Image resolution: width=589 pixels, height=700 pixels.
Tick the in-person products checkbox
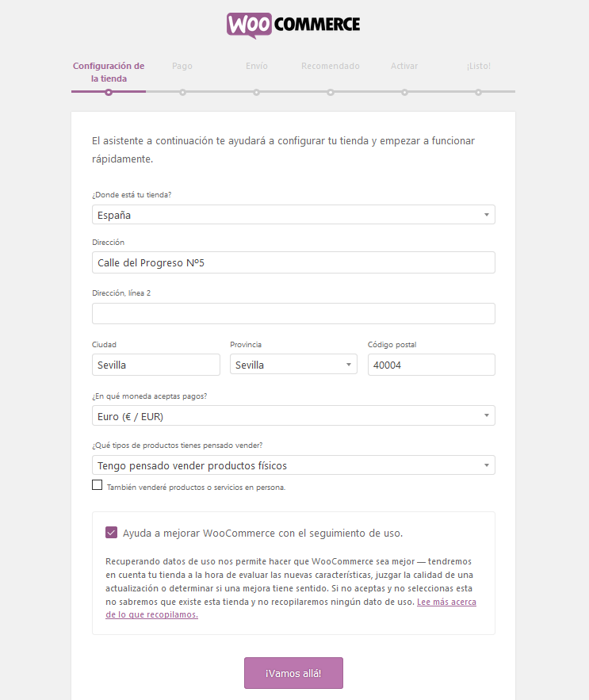[98, 485]
